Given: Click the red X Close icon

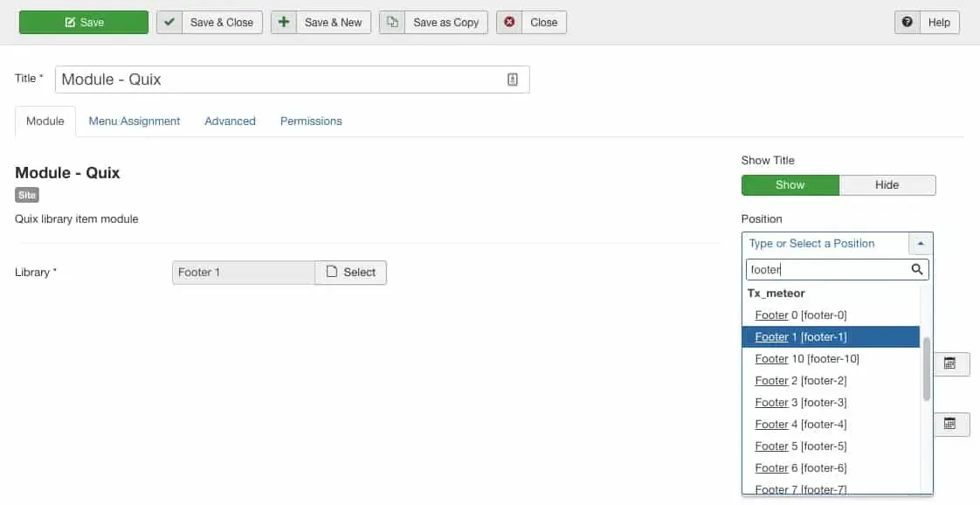Looking at the screenshot, I should 509,23.
